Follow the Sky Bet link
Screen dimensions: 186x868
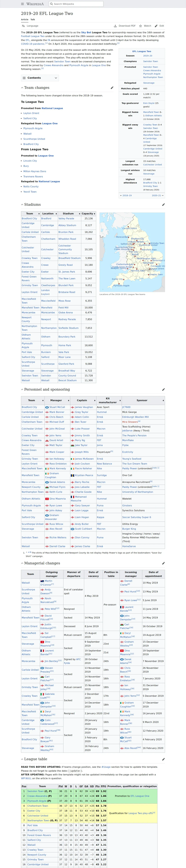pos(86,33)
